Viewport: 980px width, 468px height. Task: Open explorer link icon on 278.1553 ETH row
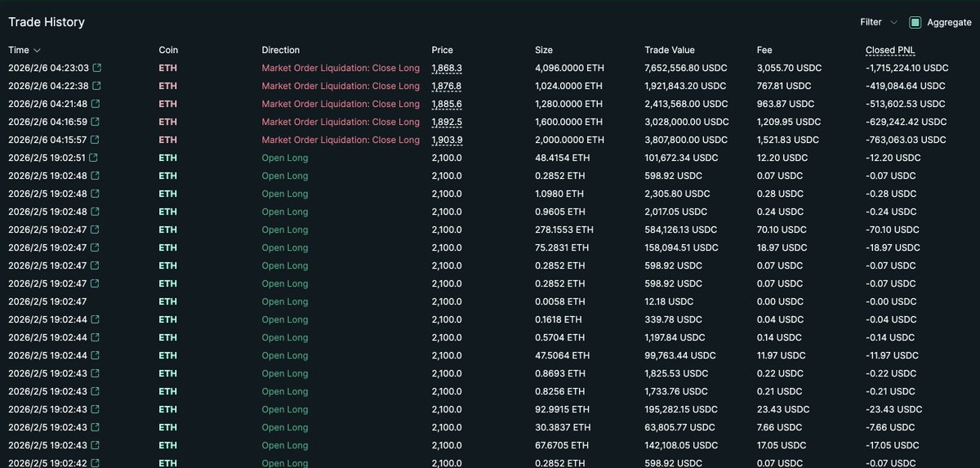[95, 230]
